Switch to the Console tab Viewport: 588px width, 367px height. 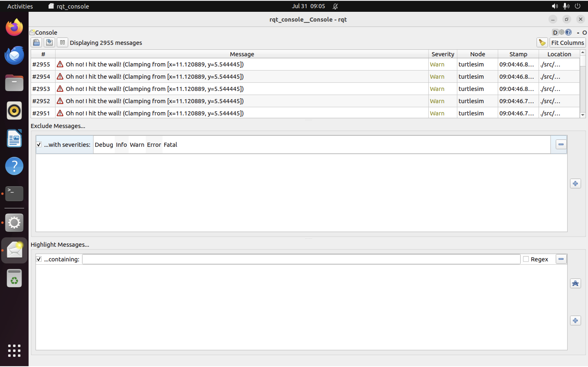click(x=43, y=32)
